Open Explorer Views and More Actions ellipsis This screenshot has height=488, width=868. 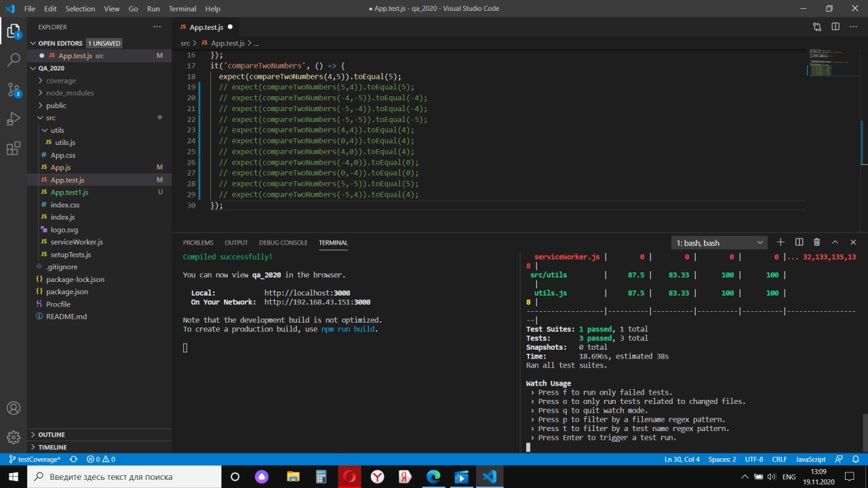coord(157,27)
